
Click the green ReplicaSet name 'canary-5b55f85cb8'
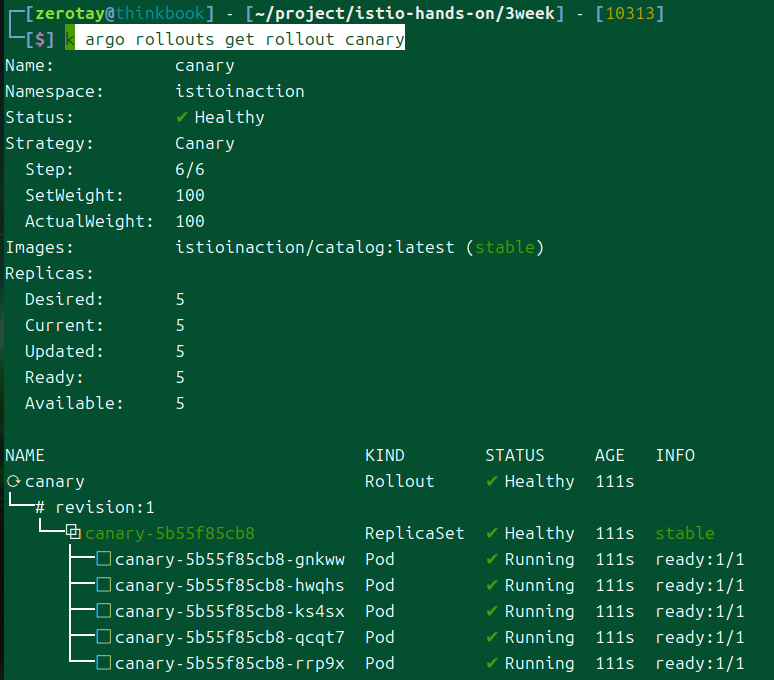coord(170,533)
